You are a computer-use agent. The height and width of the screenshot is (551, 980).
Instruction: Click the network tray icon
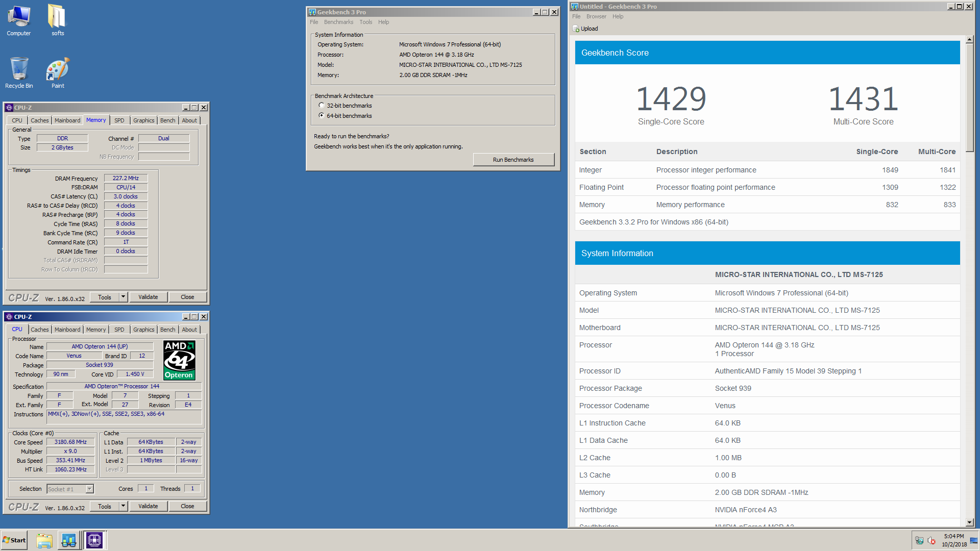point(919,541)
